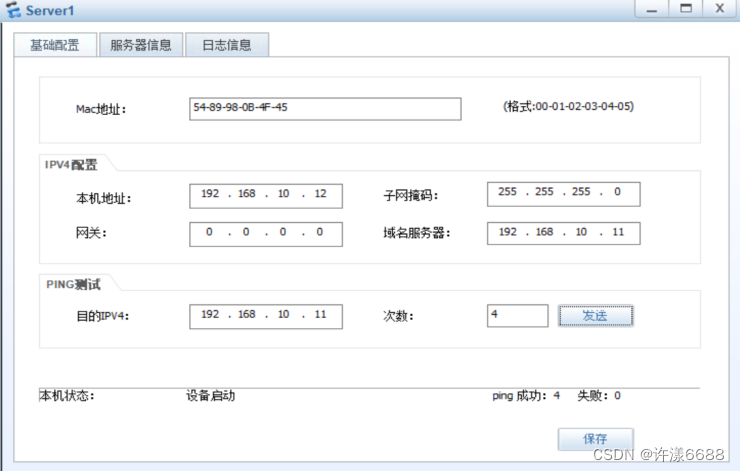Click the 本机状态 label

[67, 395]
